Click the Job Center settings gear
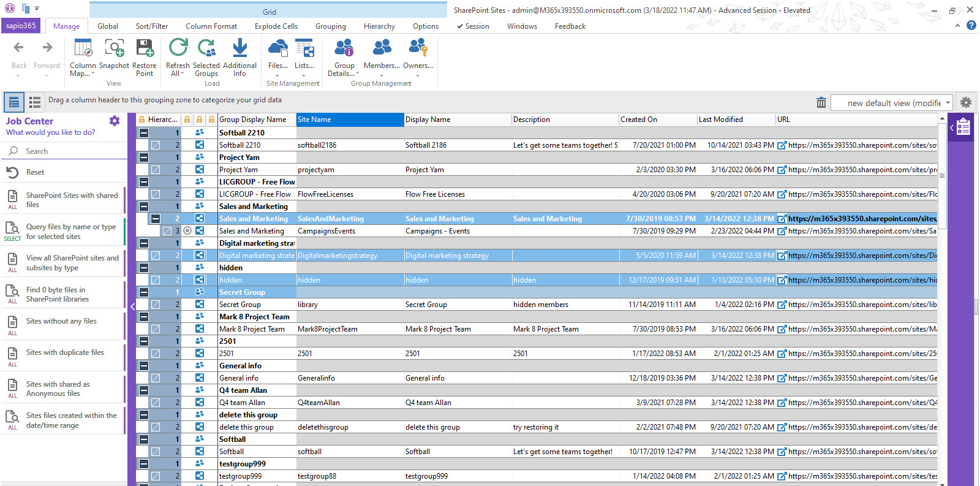 pyautogui.click(x=115, y=121)
